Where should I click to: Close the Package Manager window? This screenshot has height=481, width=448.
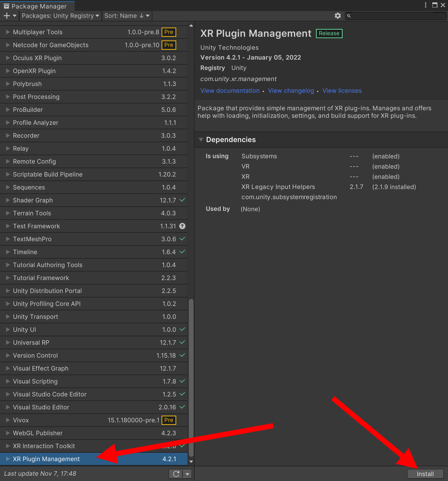(443, 5)
